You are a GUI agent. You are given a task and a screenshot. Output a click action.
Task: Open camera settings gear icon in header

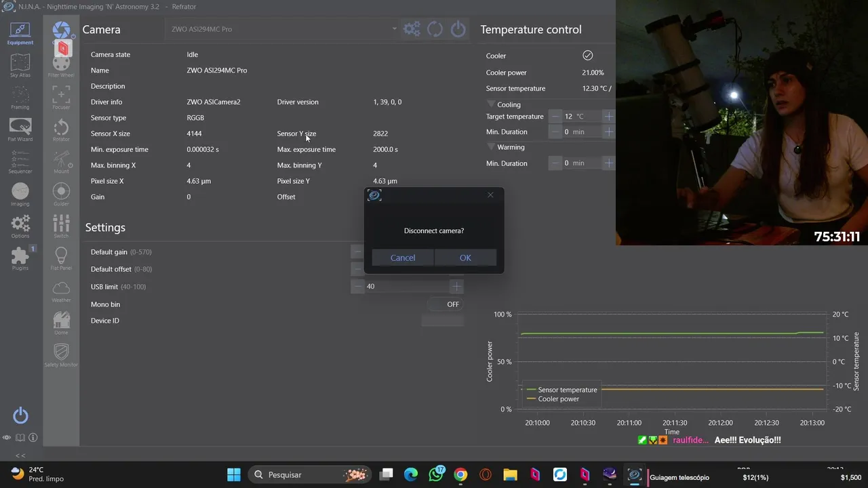click(412, 29)
